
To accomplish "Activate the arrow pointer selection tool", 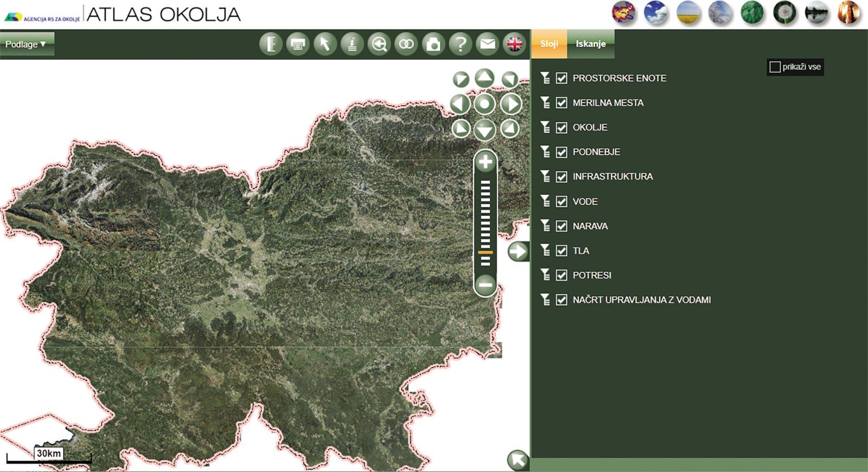I will click(x=324, y=44).
